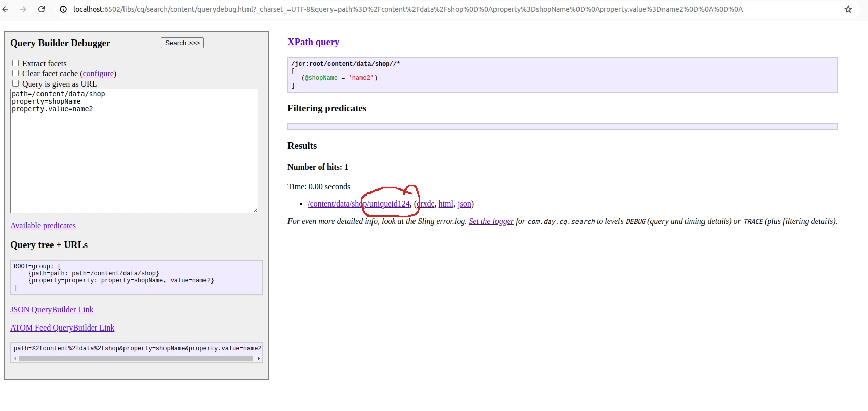Click Number of hits: 1 text
The height and width of the screenshot is (411, 868).
click(318, 167)
